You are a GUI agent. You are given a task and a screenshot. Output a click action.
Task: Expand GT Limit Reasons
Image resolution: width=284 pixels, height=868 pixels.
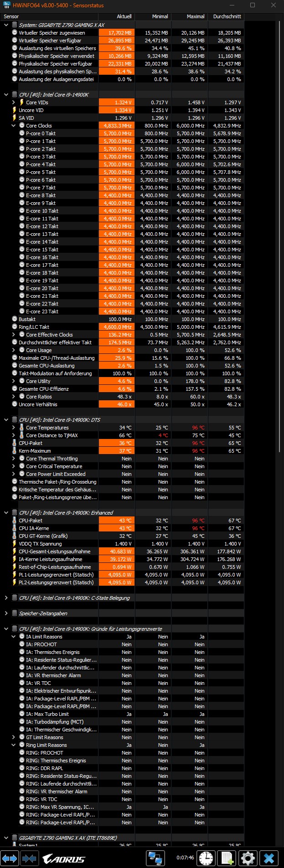coord(13,737)
